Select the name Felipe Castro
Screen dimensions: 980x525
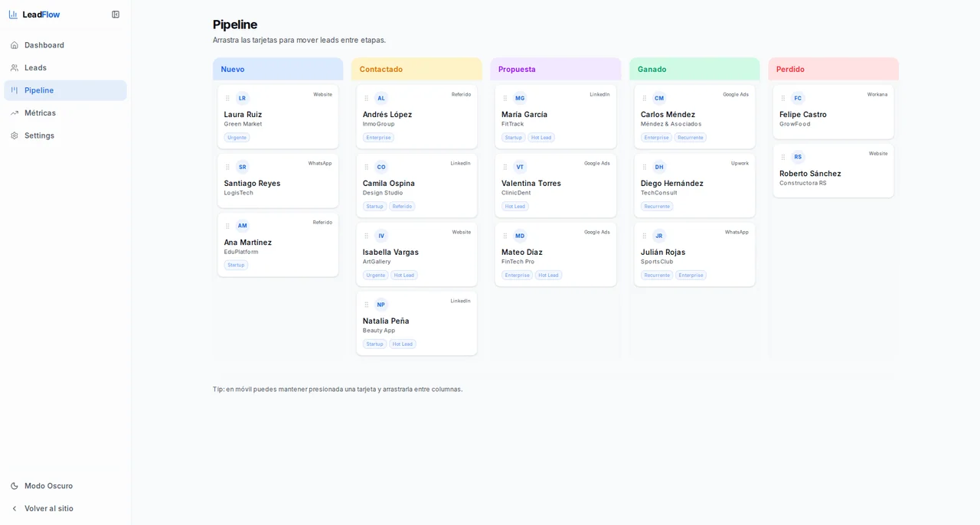(x=803, y=115)
